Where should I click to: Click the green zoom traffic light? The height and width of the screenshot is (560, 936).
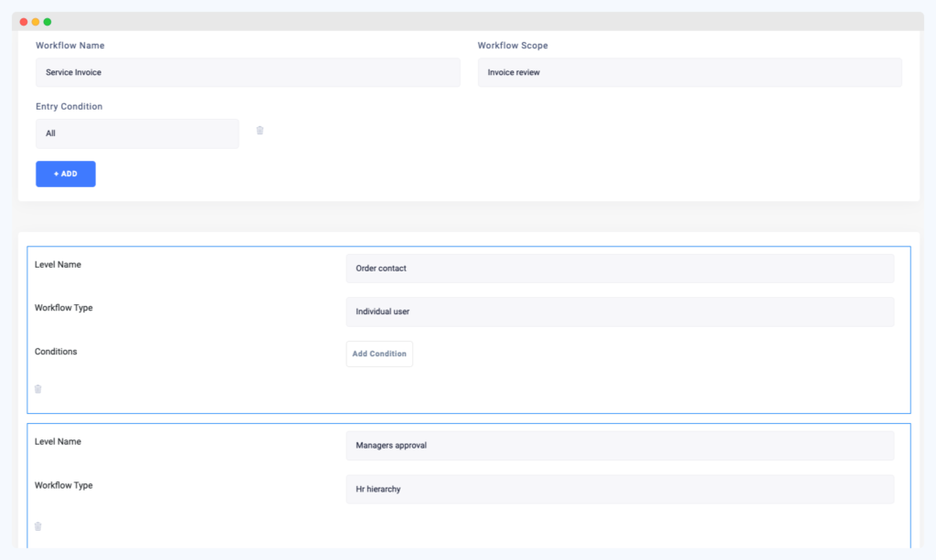(47, 20)
